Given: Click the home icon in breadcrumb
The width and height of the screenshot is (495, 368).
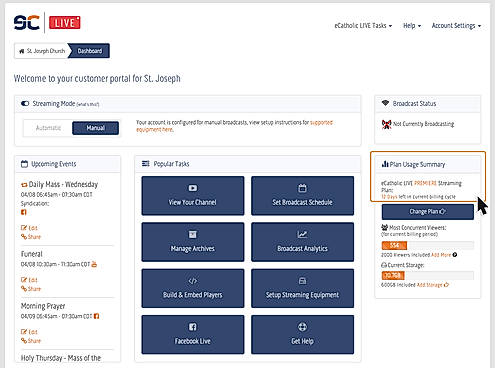Looking at the screenshot, I should pyautogui.click(x=22, y=51).
